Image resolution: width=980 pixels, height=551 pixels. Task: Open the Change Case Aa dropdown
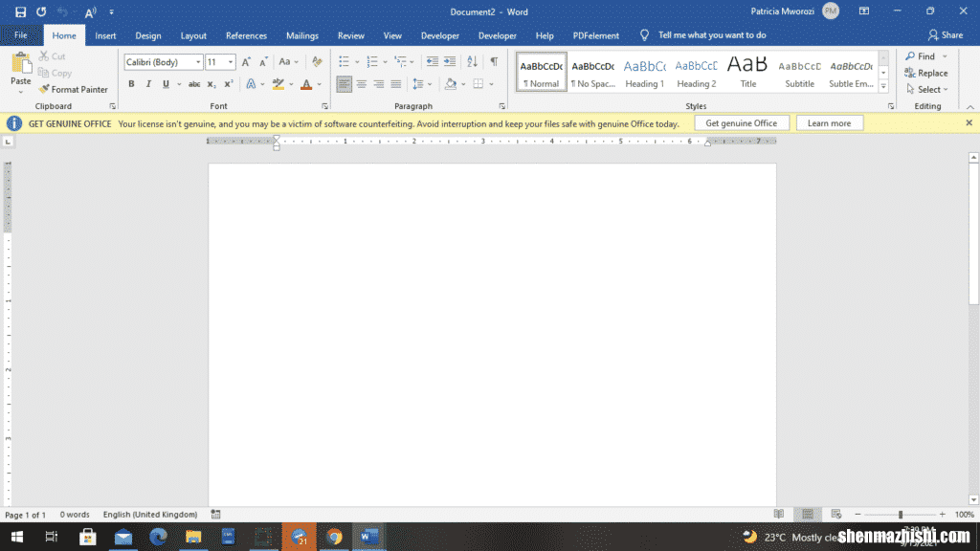click(288, 62)
